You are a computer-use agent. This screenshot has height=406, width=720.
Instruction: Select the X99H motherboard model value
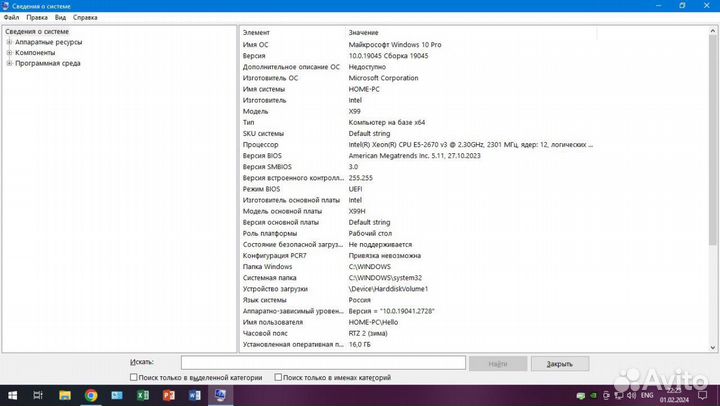[x=357, y=211]
